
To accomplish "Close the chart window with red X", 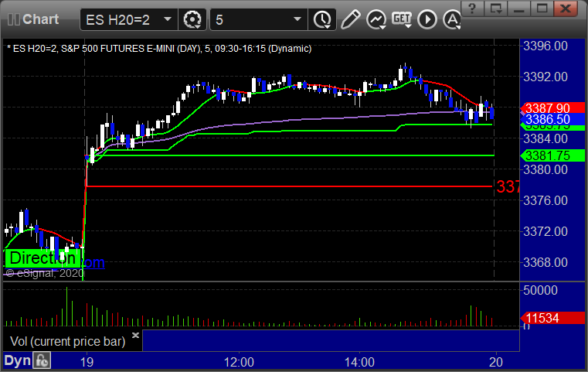I will (x=566, y=9).
